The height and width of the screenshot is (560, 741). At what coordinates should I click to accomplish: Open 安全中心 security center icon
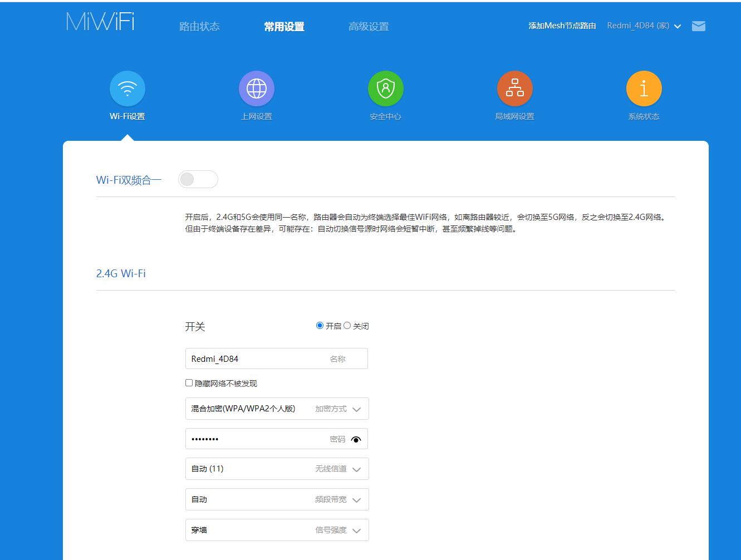click(385, 88)
